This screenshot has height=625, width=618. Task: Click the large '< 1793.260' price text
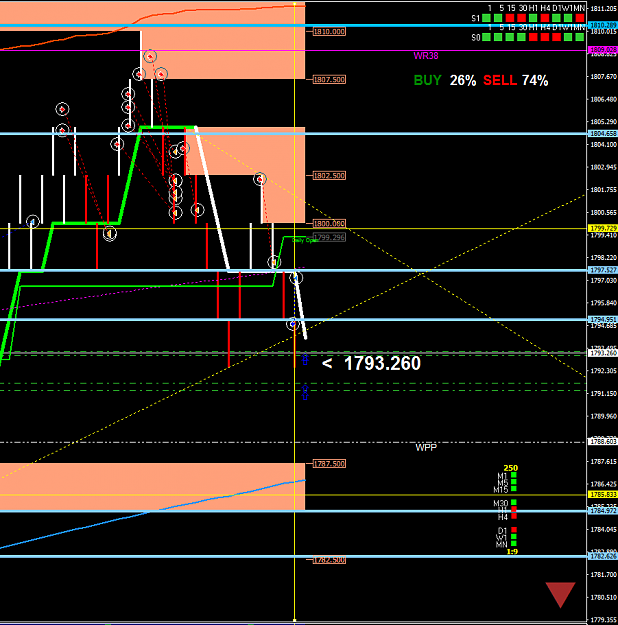click(371, 363)
